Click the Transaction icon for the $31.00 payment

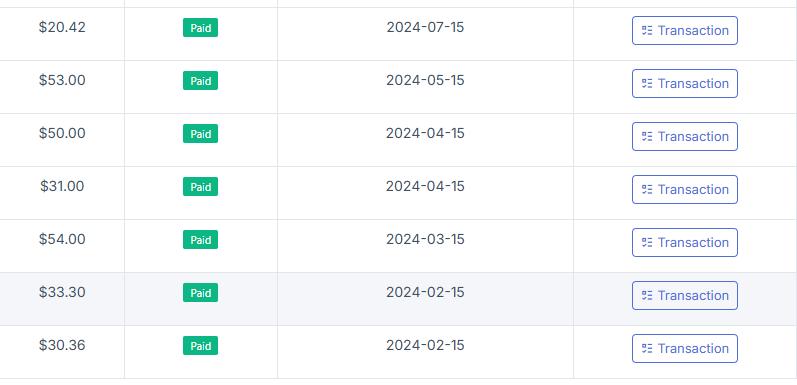click(x=647, y=189)
